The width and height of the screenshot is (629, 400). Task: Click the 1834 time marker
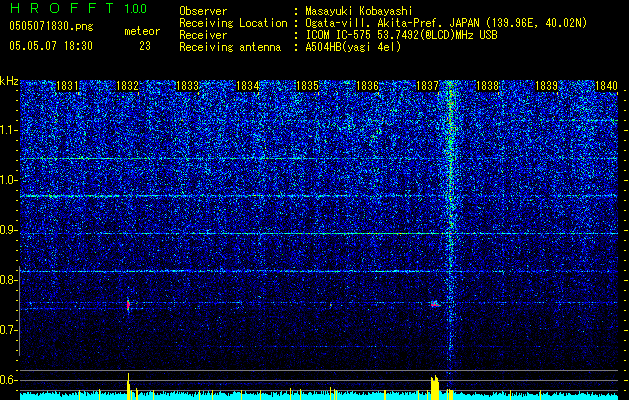(x=247, y=86)
